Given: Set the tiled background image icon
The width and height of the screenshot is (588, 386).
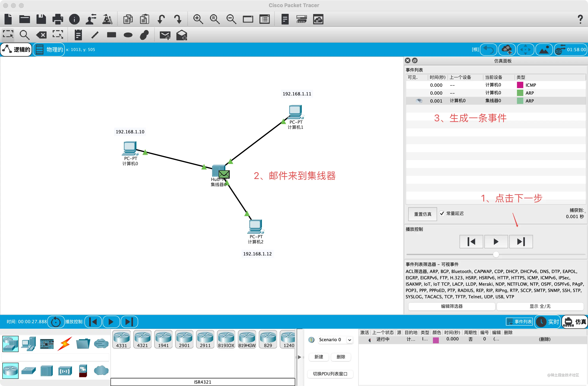Looking at the screenshot, I should pos(544,49).
